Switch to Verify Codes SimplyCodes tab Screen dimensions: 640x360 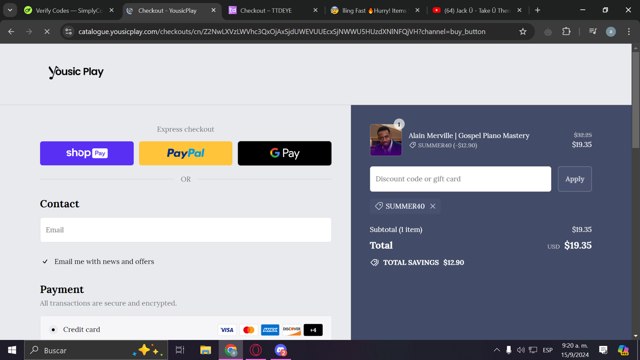pyautogui.click(x=68, y=11)
